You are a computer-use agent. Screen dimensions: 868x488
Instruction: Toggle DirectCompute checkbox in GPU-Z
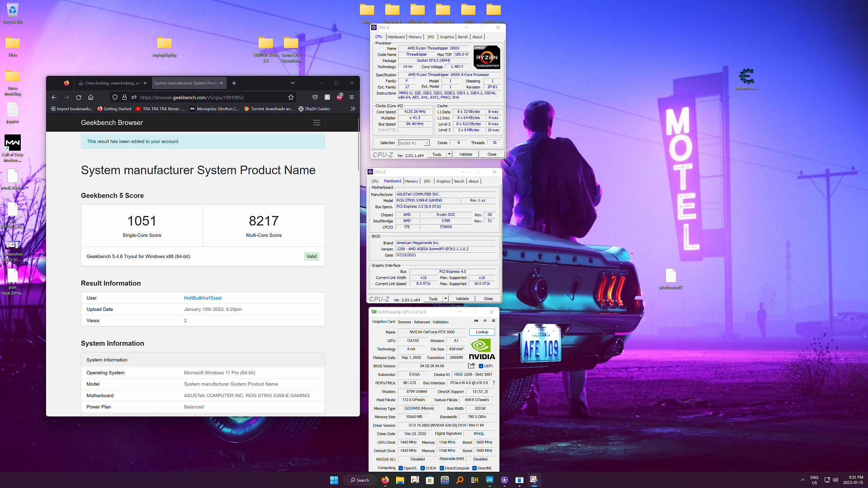442,468
